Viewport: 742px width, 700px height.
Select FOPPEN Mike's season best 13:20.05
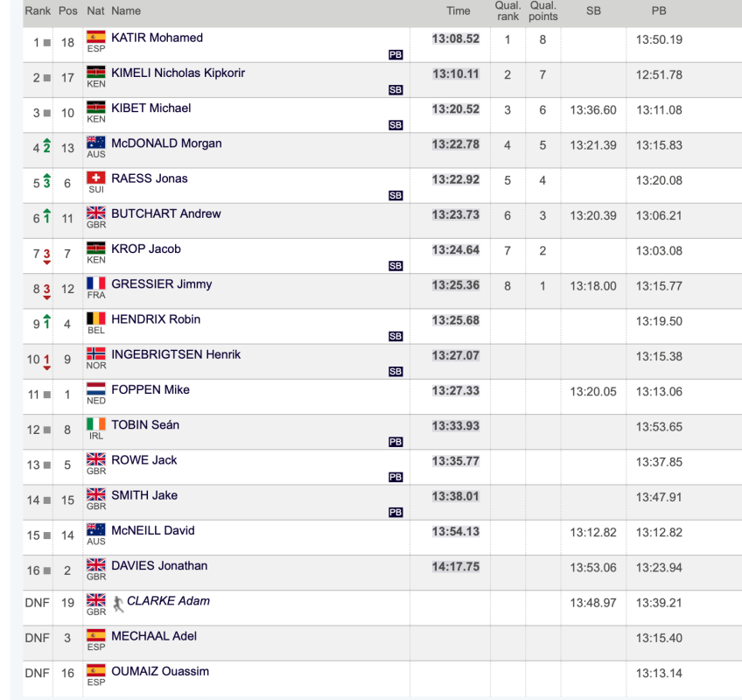pos(593,392)
